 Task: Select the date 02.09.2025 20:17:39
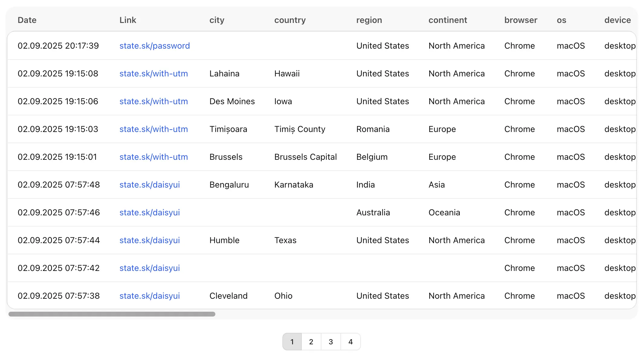pos(58,46)
